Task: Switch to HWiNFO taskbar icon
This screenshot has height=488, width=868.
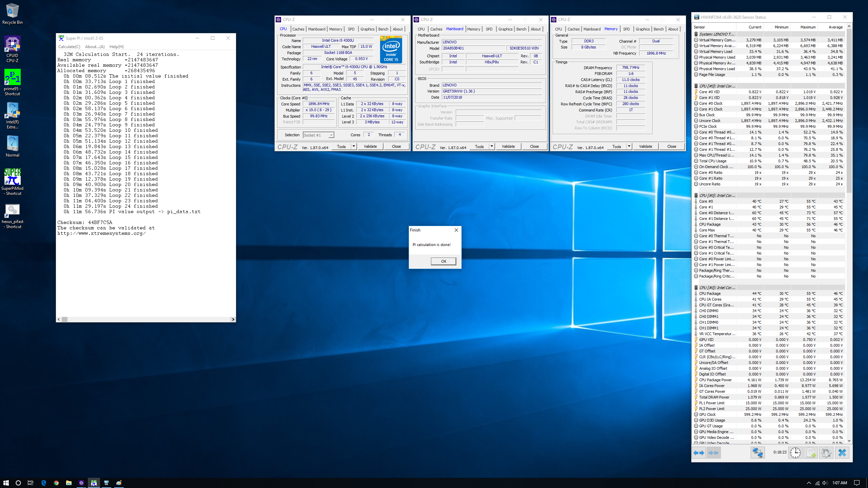Action: (x=106, y=483)
